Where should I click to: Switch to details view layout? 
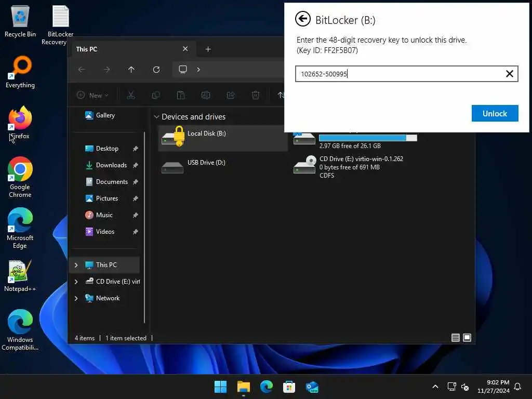click(x=455, y=338)
